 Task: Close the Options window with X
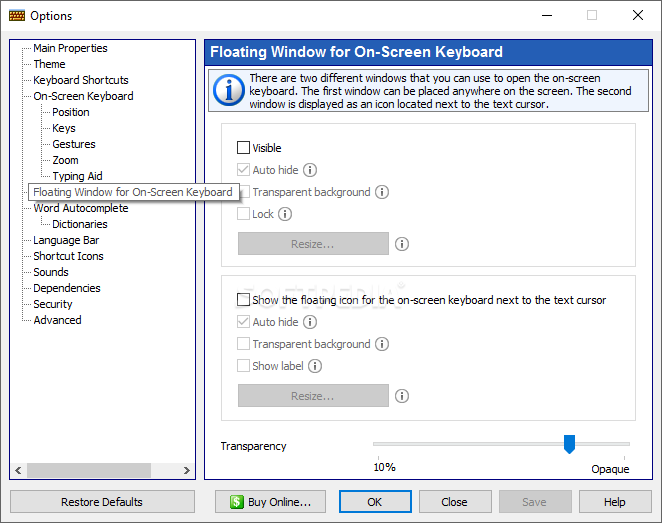tap(638, 16)
